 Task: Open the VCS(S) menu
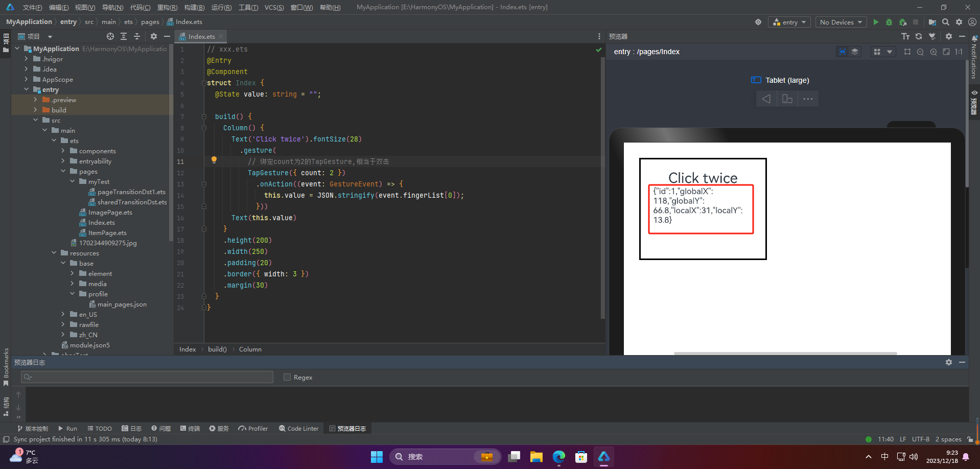point(274,7)
